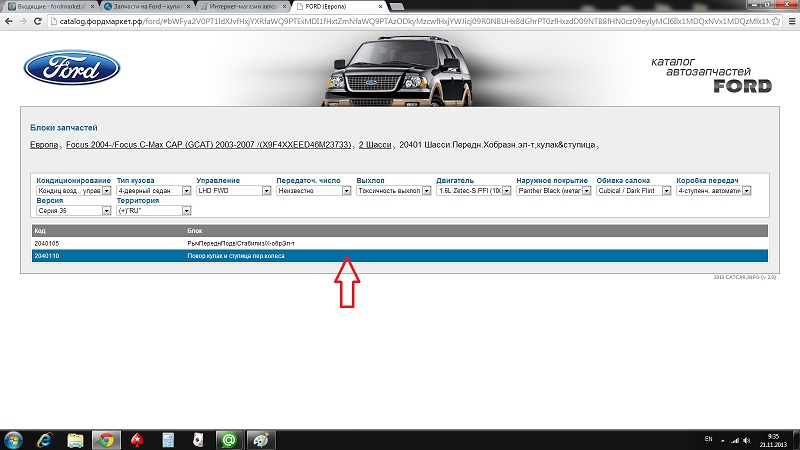Click the 2013 CATCAR.INFO footer text

pyautogui.click(x=744, y=277)
